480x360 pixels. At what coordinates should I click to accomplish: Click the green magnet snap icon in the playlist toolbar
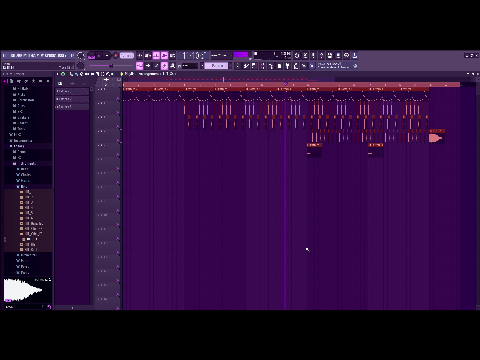[63, 74]
